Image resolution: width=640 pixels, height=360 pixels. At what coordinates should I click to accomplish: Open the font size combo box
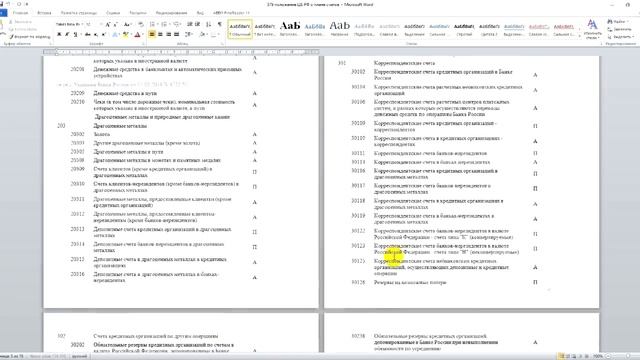pos(93,24)
